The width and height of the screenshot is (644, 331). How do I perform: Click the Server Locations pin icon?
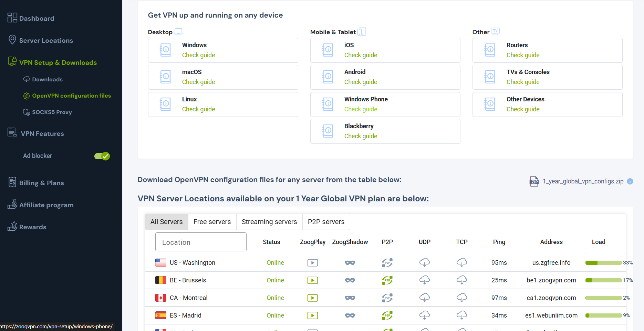coord(12,40)
